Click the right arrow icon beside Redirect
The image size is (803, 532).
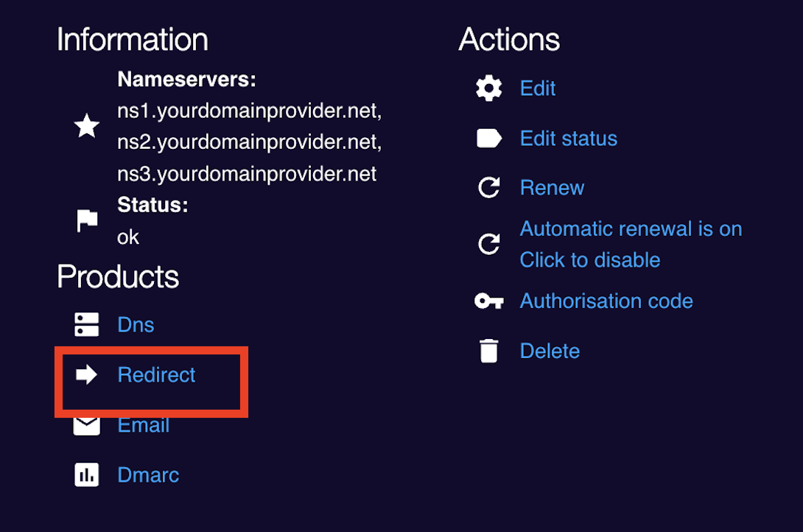(x=86, y=374)
